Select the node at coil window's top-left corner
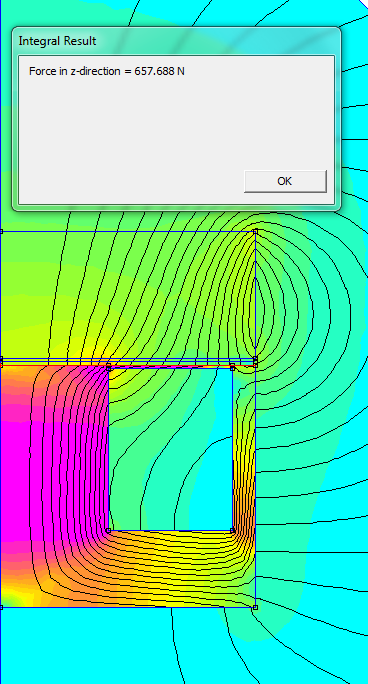This screenshot has width=368, height=684. pos(109,369)
